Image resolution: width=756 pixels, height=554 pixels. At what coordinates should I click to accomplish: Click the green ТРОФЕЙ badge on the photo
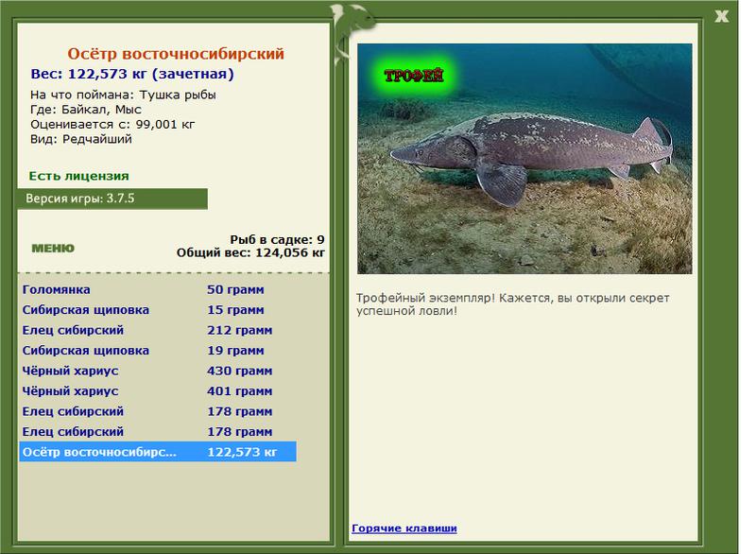click(413, 76)
